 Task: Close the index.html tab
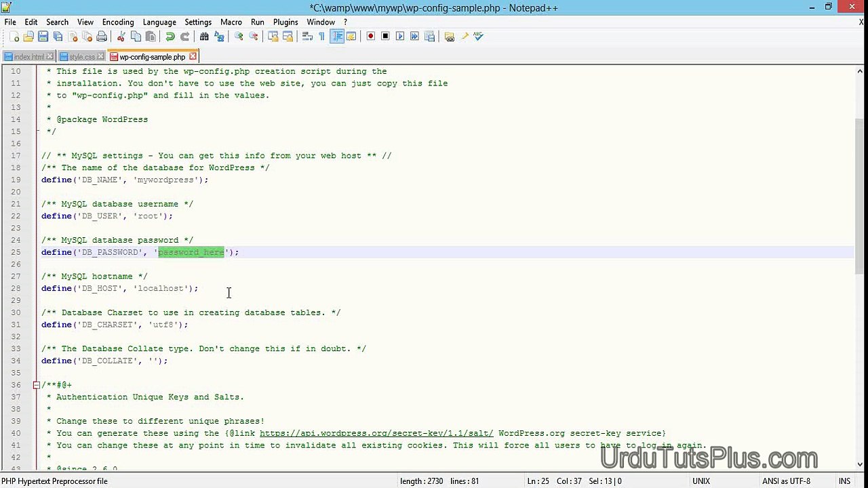coord(49,57)
